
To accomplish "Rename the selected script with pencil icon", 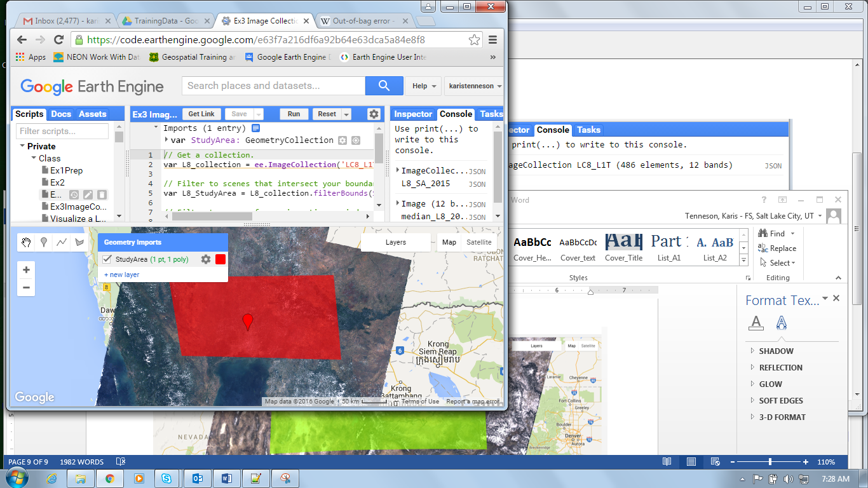I will tap(88, 195).
